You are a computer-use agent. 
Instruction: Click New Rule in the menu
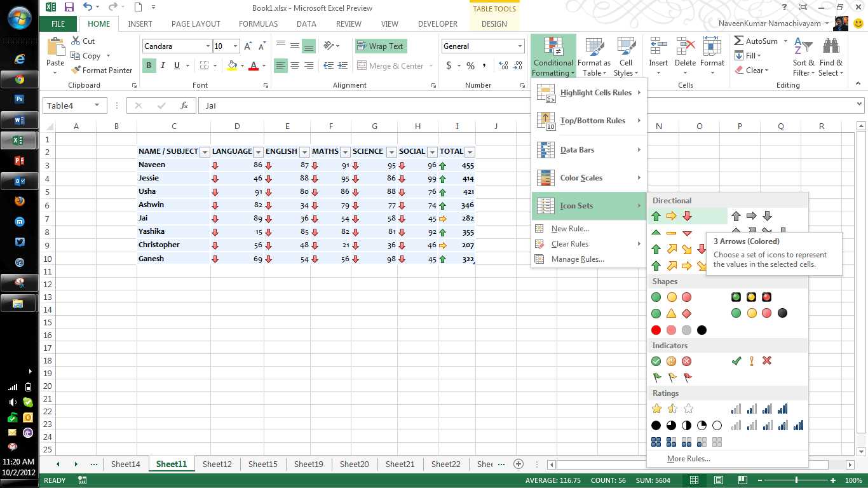588,229
